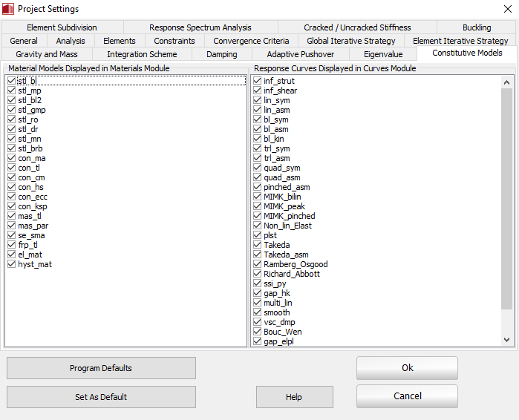The image size is (519, 420).
Task: Confirm settings with the Ok button
Action: pyautogui.click(x=407, y=368)
